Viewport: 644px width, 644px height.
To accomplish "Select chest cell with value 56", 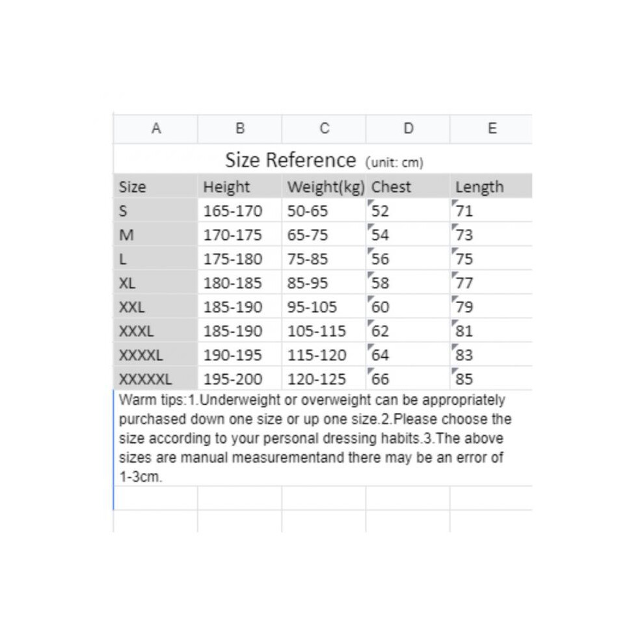I will point(408,259).
